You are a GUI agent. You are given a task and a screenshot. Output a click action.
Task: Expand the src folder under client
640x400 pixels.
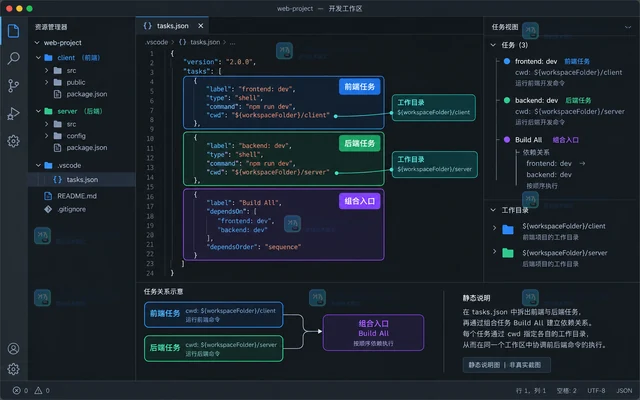(47, 71)
